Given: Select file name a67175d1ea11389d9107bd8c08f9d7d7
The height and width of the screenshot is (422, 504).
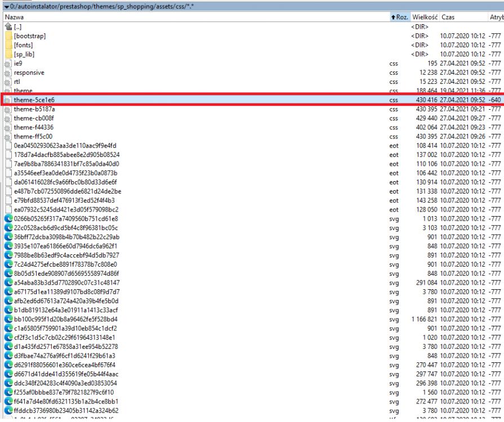Looking at the screenshot, I should pos(67,292).
